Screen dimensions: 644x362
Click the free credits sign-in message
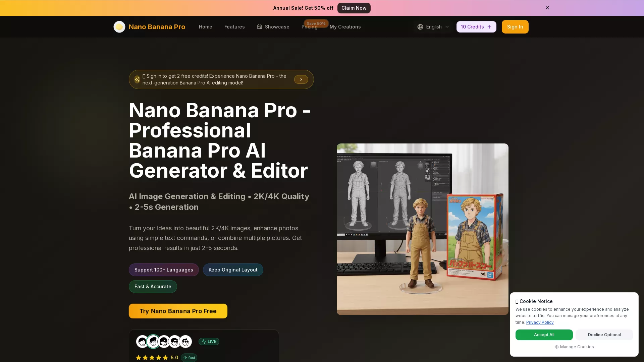pos(215,79)
